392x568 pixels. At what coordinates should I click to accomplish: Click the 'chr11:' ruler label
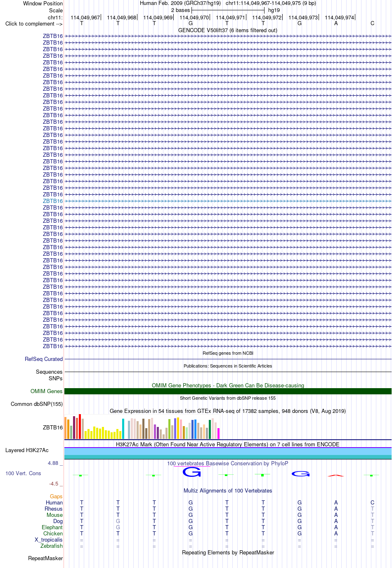55,17
